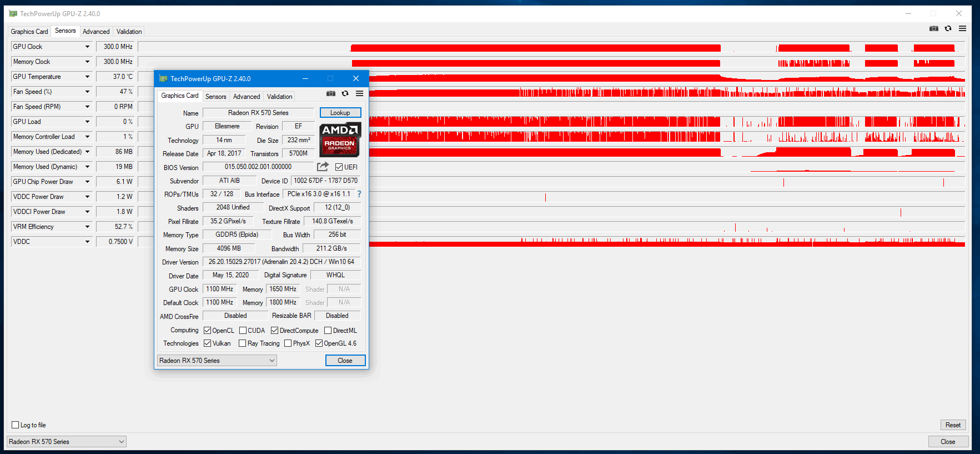The height and width of the screenshot is (454, 980).
Task: Click Close button in Graphics Card dialog
Action: [345, 361]
